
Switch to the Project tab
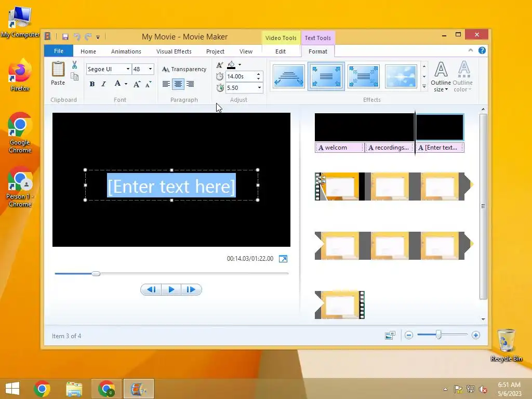coord(215,51)
